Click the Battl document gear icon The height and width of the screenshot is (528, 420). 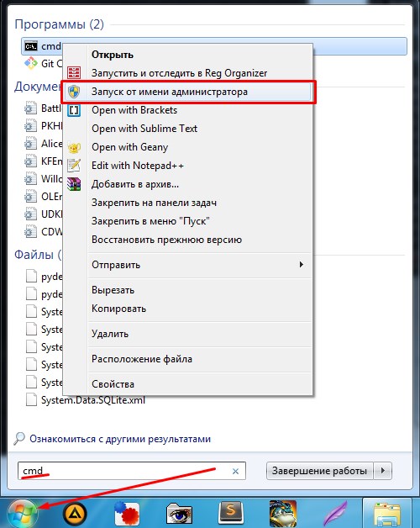coord(30,108)
